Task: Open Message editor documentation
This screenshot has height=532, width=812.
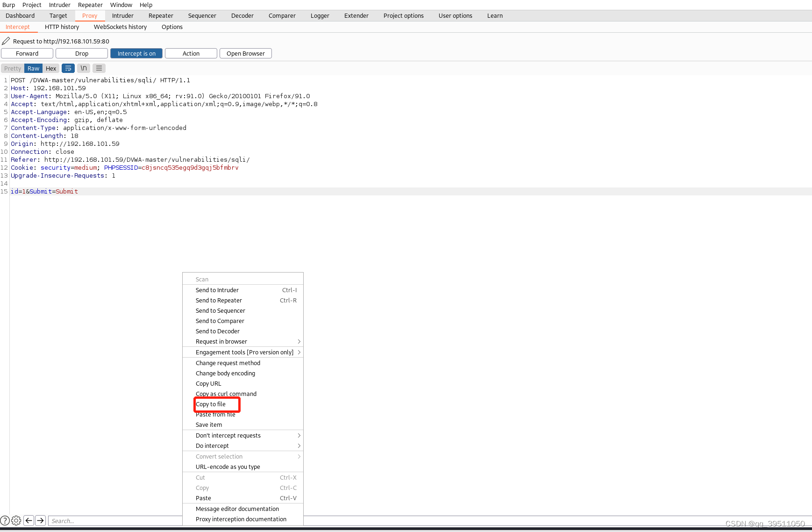Action: coord(243,509)
